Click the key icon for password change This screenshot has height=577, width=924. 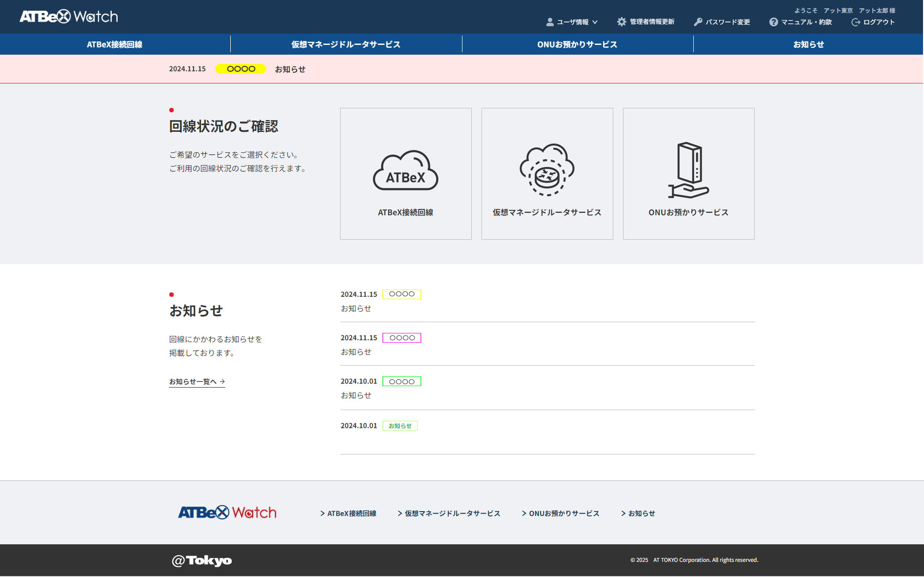(698, 22)
